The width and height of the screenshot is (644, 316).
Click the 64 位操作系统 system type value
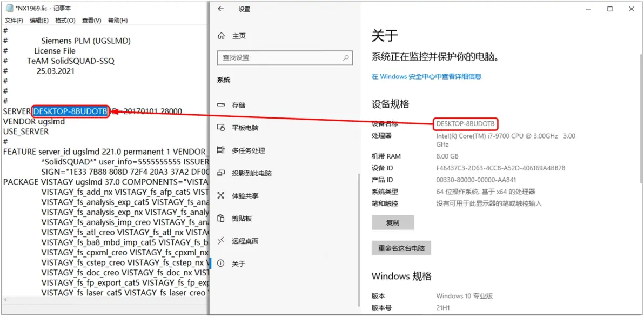(x=486, y=192)
